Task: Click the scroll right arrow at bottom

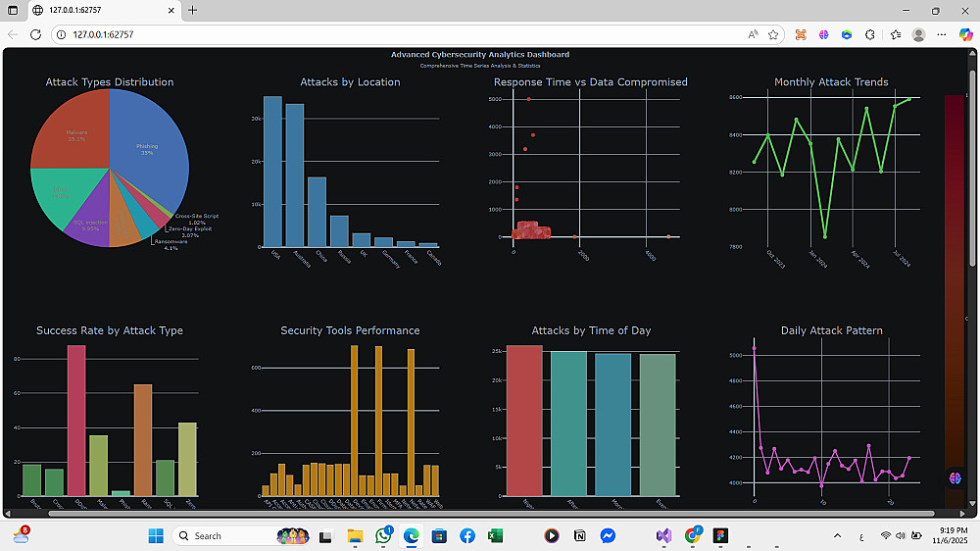Action: (x=962, y=514)
